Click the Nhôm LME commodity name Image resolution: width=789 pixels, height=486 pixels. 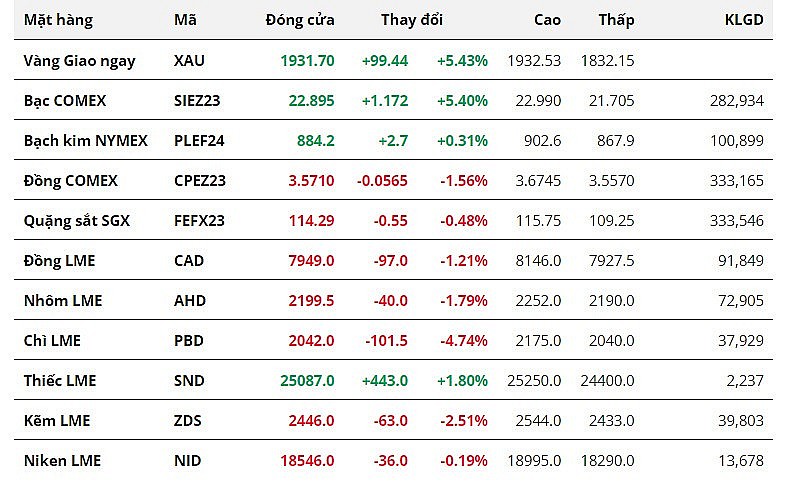(x=63, y=301)
